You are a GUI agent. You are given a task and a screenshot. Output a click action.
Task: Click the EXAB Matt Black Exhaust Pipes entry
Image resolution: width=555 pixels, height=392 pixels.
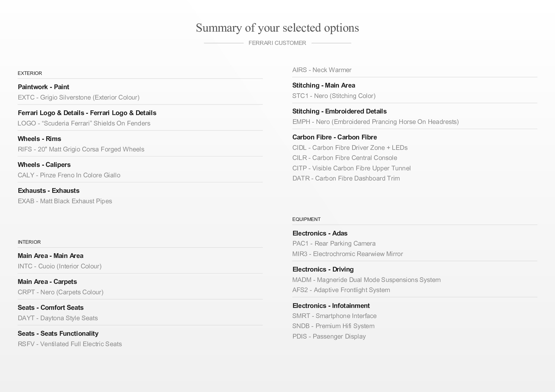(x=65, y=201)
